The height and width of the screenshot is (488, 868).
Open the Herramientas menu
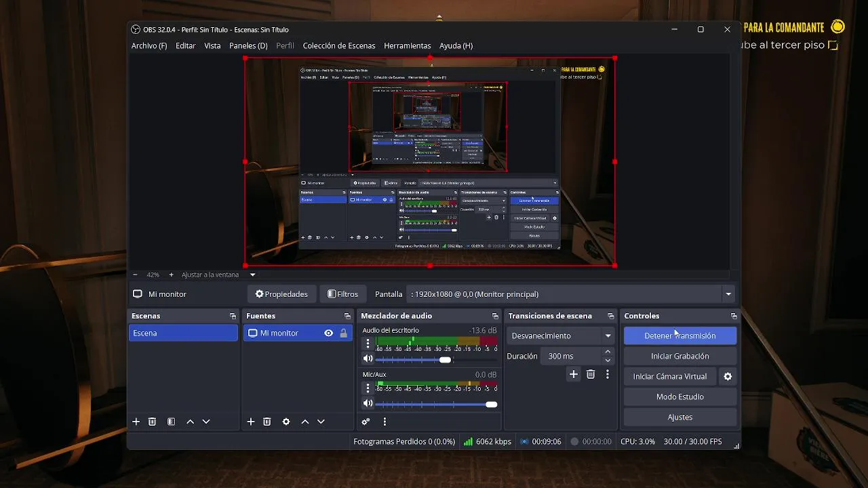point(408,45)
